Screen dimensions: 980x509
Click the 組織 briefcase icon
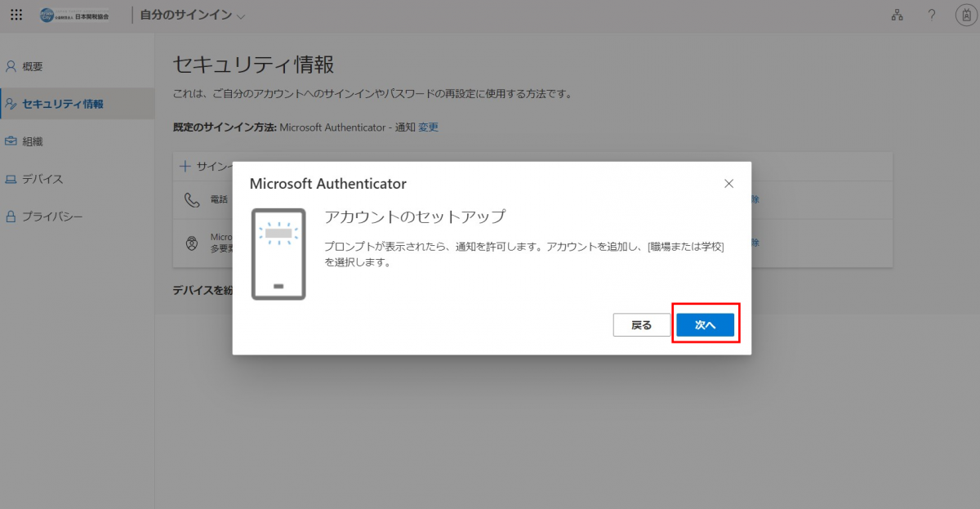click(x=11, y=141)
